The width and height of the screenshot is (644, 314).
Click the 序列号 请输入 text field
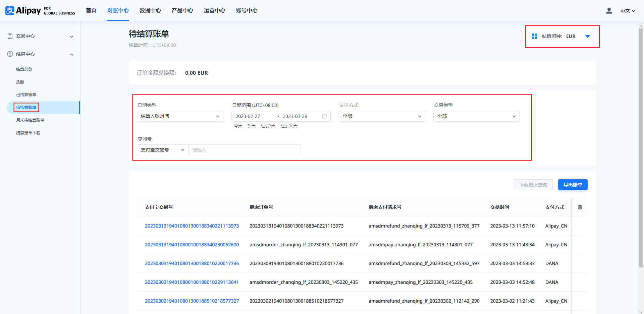click(x=244, y=150)
